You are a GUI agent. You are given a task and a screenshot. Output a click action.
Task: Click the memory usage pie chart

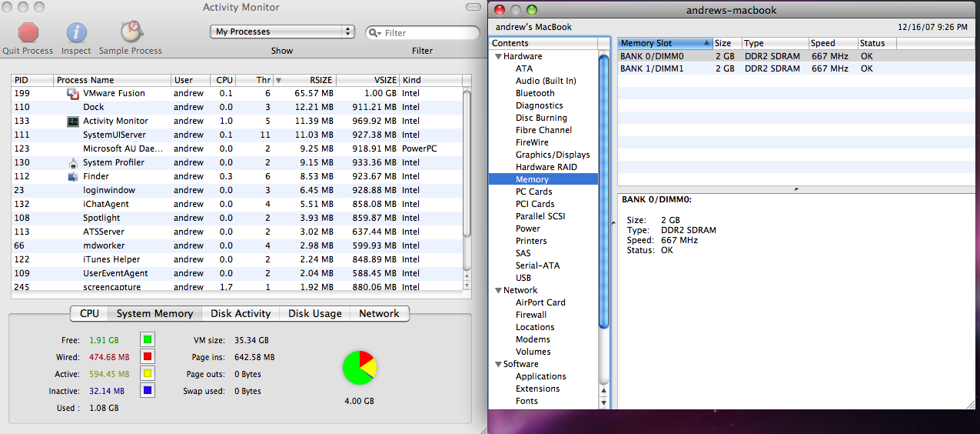(x=359, y=368)
